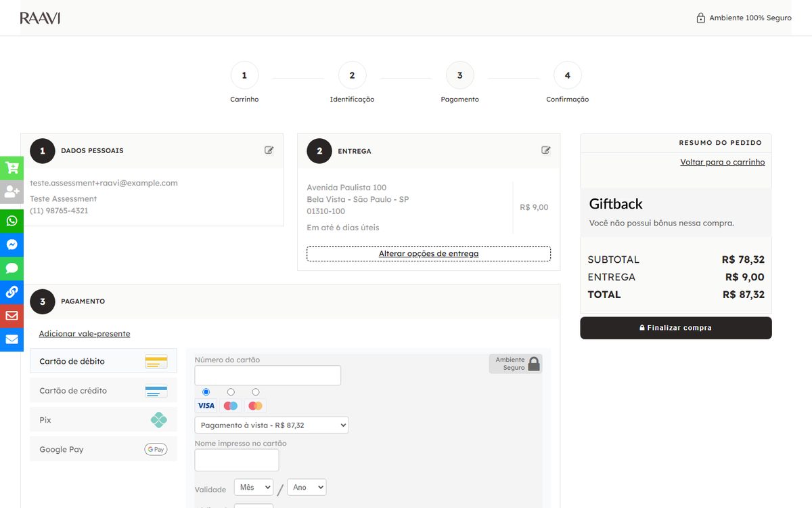Select the Visa radio button
Image resolution: width=812 pixels, height=508 pixels.
(206, 392)
